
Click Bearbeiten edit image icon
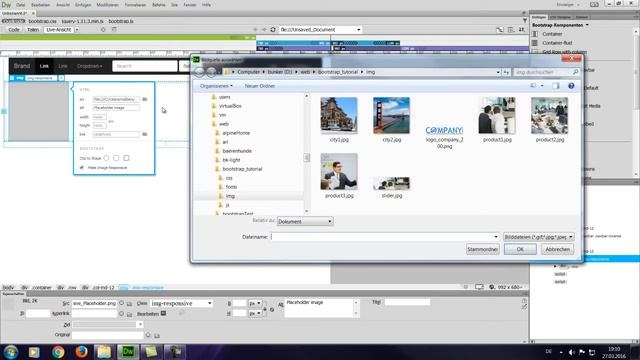(163, 313)
